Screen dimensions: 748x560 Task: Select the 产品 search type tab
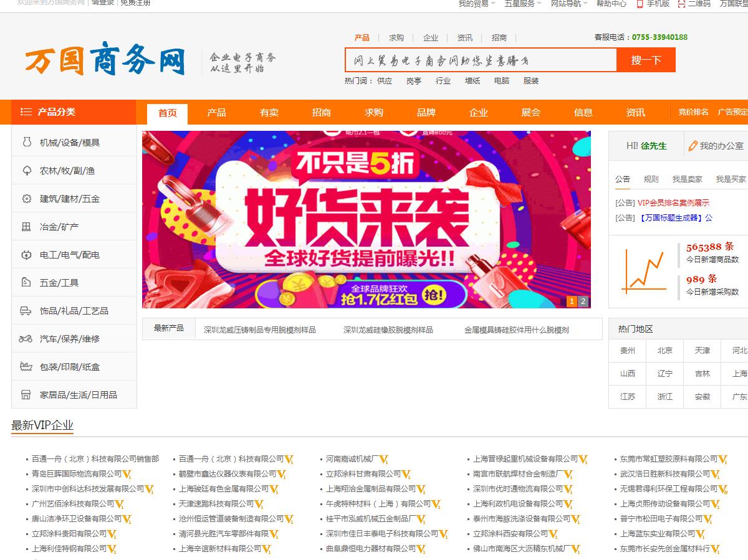[362, 37]
